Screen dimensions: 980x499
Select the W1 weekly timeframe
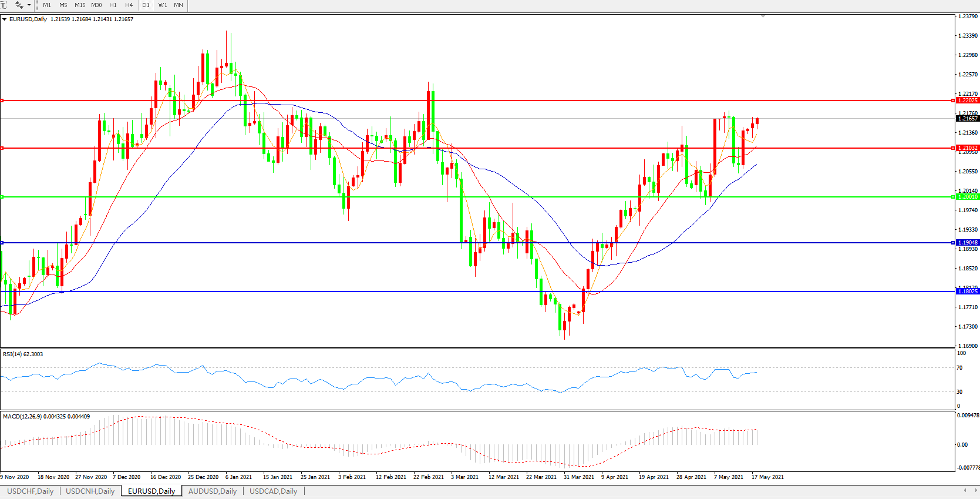tap(163, 5)
